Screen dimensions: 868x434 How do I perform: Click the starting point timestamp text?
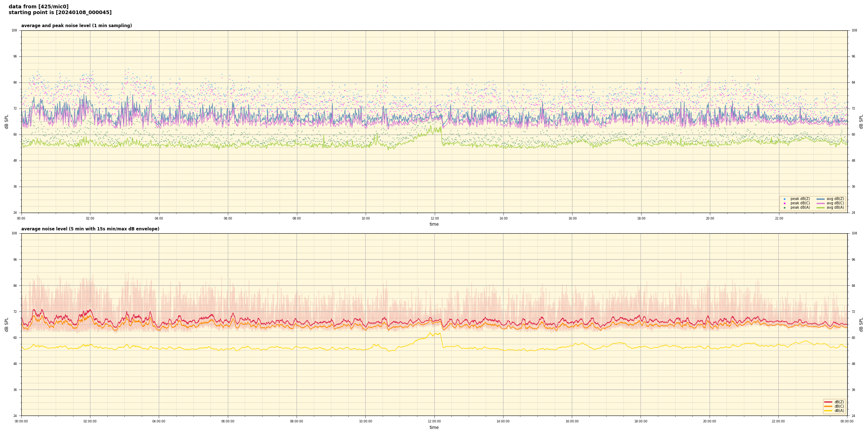coord(60,13)
